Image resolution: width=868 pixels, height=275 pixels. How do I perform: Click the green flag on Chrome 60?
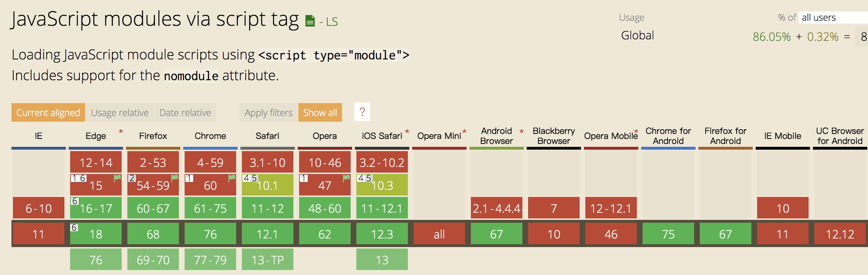(x=232, y=178)
